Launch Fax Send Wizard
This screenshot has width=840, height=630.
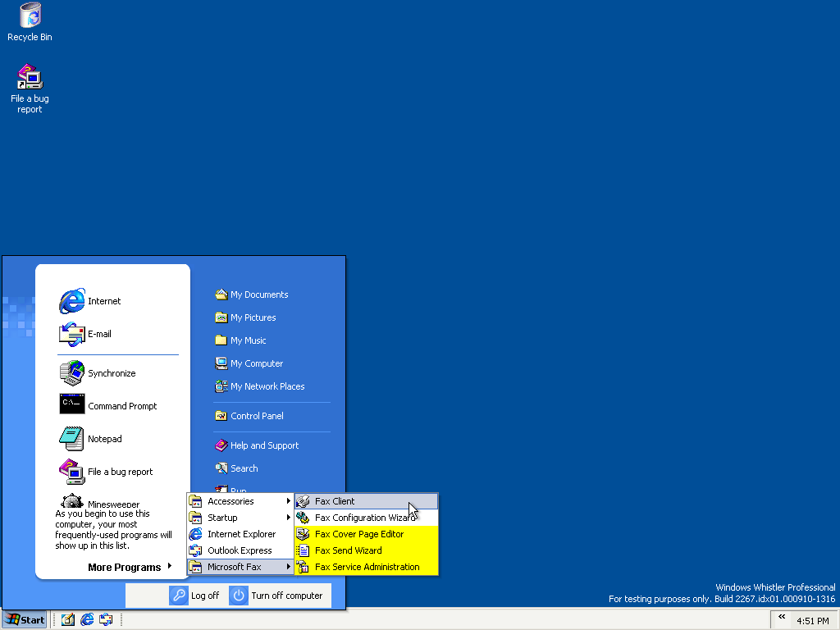(367, 550)
